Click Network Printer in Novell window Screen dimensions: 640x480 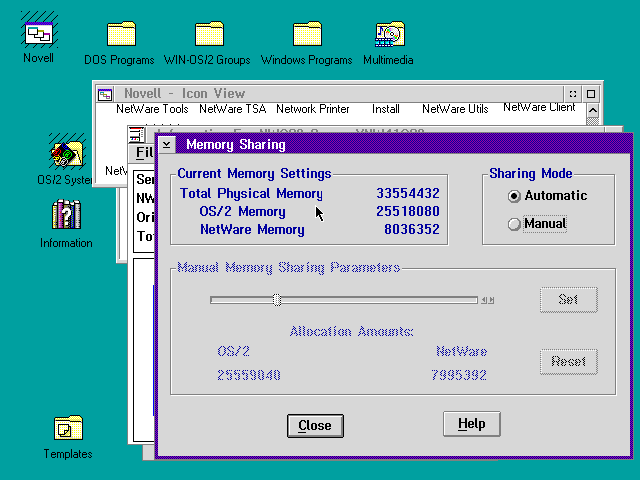[313, 109]
